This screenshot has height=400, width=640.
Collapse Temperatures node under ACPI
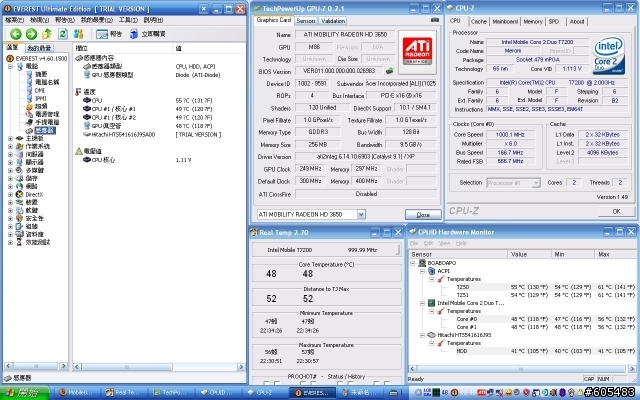click(x=432, y=279)
